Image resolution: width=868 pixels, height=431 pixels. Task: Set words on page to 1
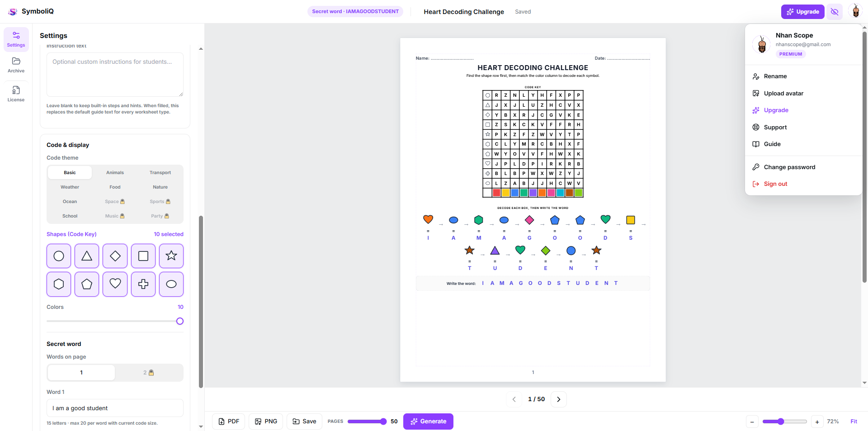click(x=81, y=373)
